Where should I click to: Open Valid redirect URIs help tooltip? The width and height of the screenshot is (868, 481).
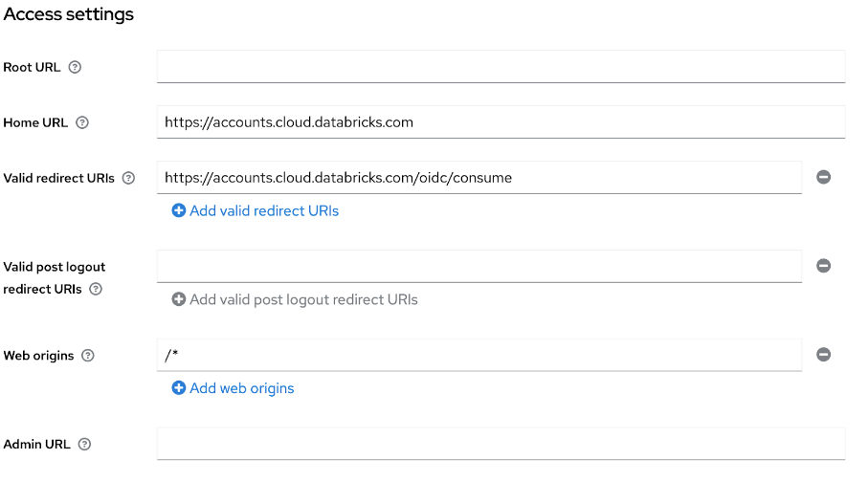point(129,178)
